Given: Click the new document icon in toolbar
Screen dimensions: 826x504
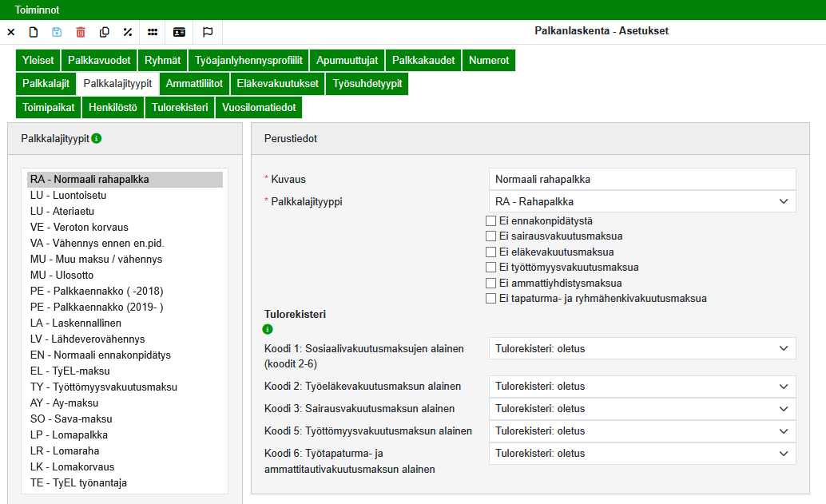Looking at the screenshot, I should pos(34,32).
